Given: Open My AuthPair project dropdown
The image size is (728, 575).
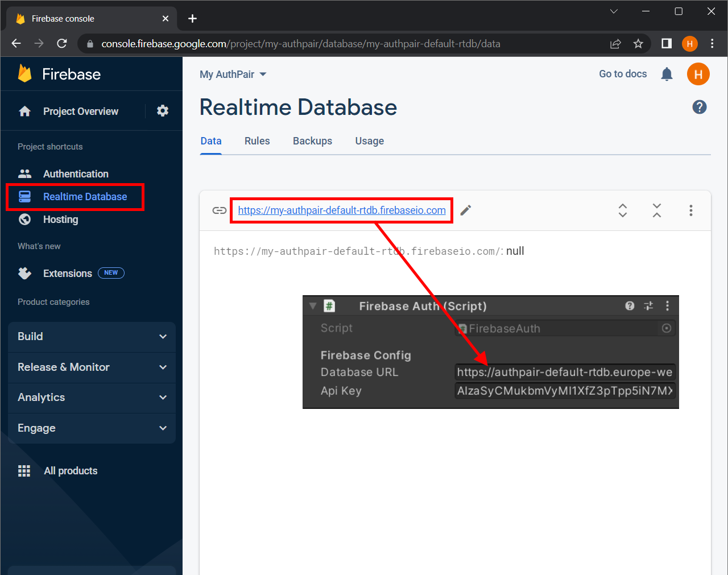Looking at the screenshot, I should tap(233, 75).
